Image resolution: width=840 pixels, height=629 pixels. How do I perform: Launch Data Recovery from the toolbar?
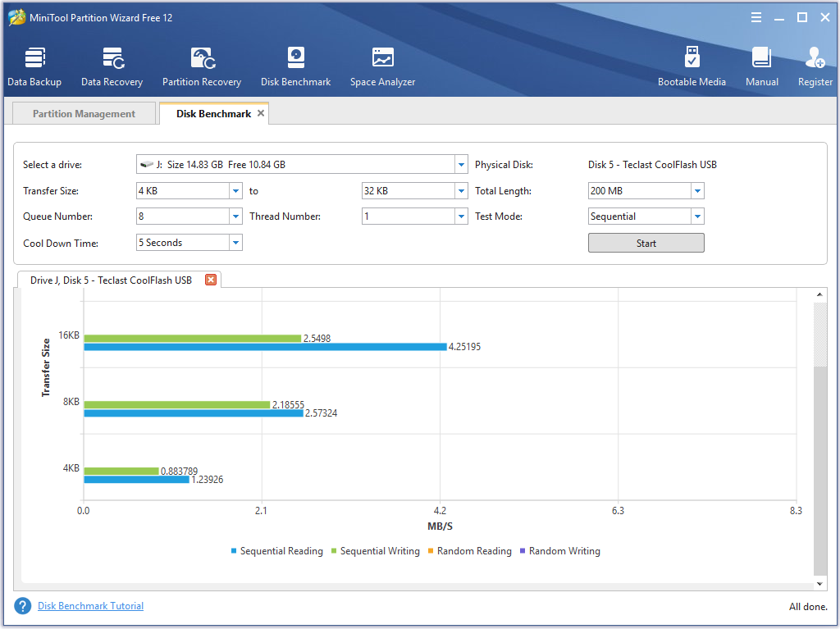click(x=112, y=66)
